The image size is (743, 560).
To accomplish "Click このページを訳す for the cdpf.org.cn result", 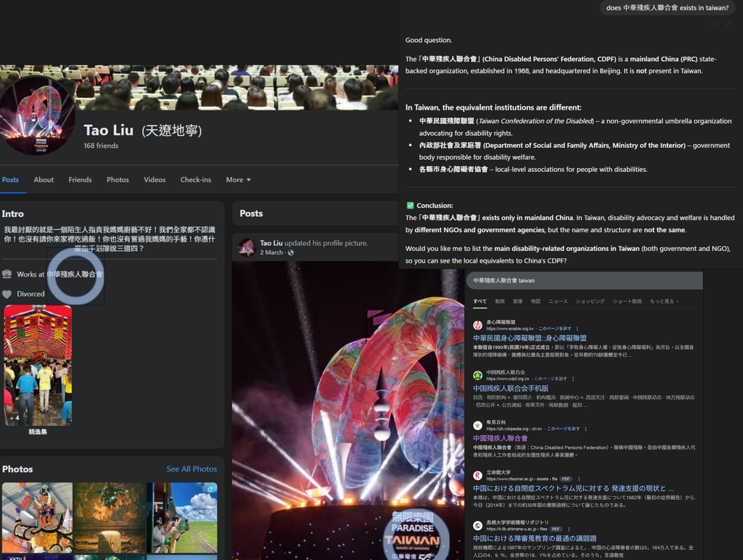I will click(551, 379).
